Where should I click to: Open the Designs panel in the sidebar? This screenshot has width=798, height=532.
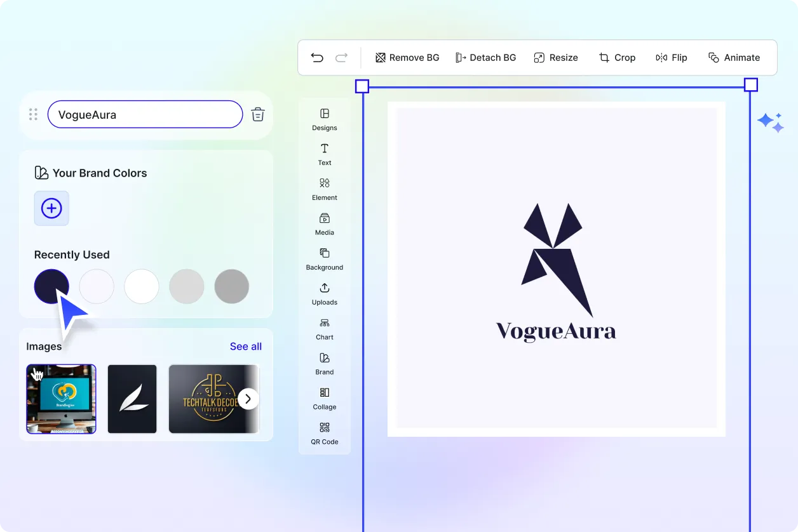coord(325,119)
